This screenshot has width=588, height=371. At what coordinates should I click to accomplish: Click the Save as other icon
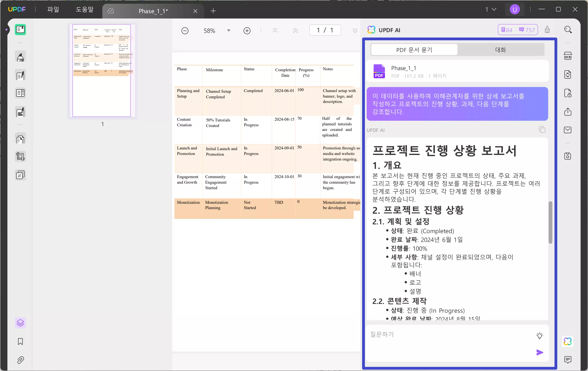click(x=568, y=156)
